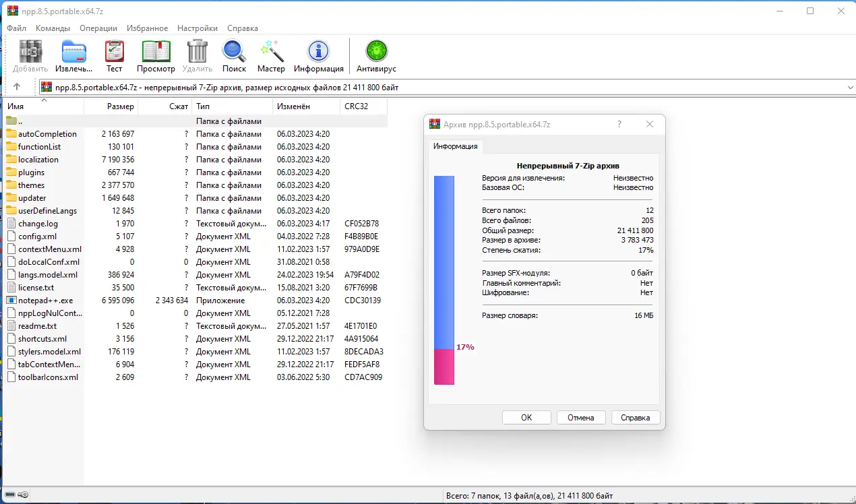Click the parent folder '..' icon
This screenshot has width=856, height=504.
point(11,121)
